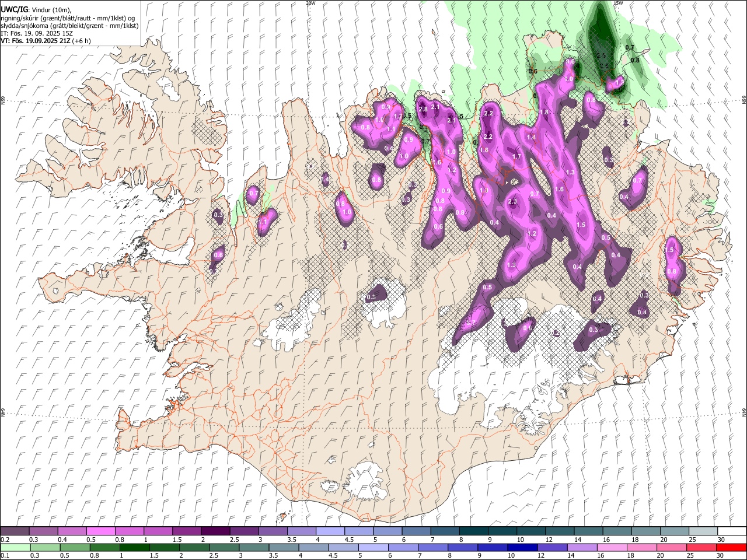
Task: Click the bright pink 0.5–0.8 snowfall legend swatch
Action: (x=100, y=531)
